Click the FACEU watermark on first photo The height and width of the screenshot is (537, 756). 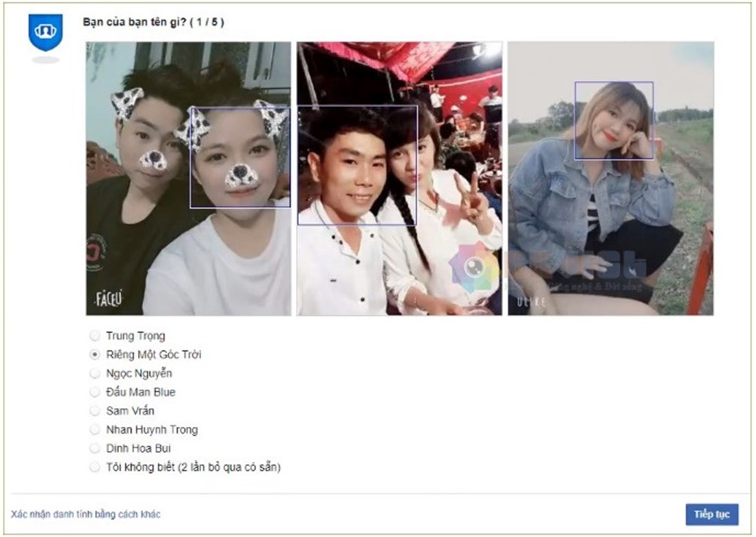(108, 299)
